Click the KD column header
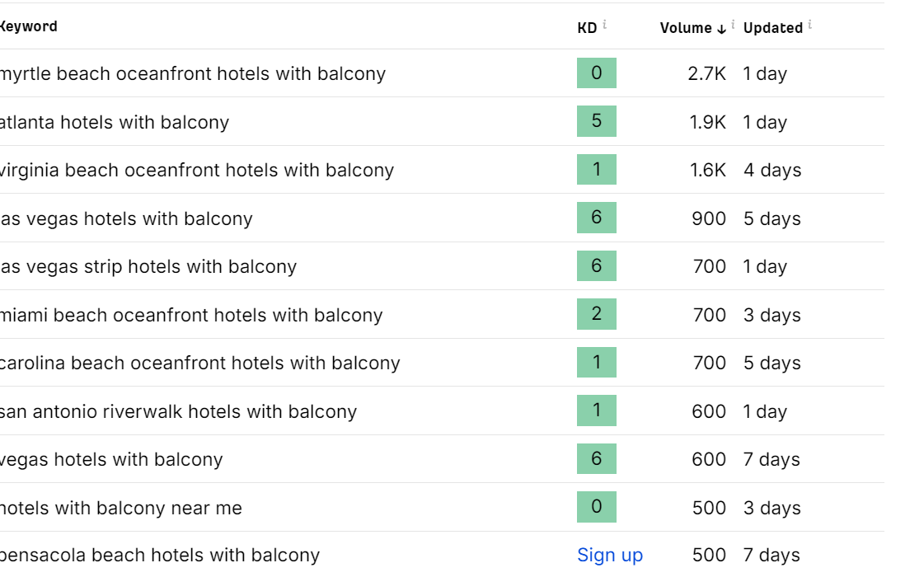 click(587, 28)
